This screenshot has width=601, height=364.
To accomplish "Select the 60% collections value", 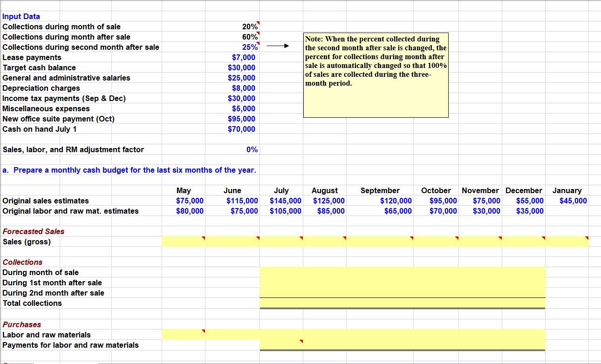I will pos(250,37).
